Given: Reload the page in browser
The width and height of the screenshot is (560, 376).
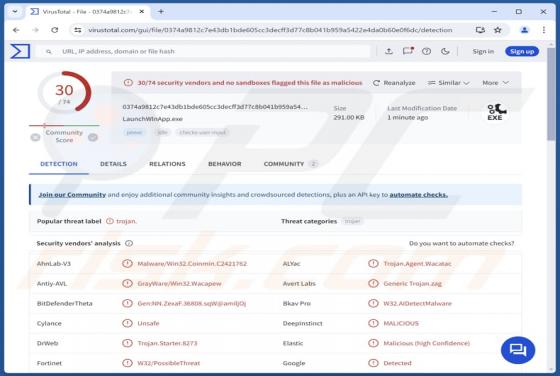Looking at the screenshot, I should [x=55, y=30].
